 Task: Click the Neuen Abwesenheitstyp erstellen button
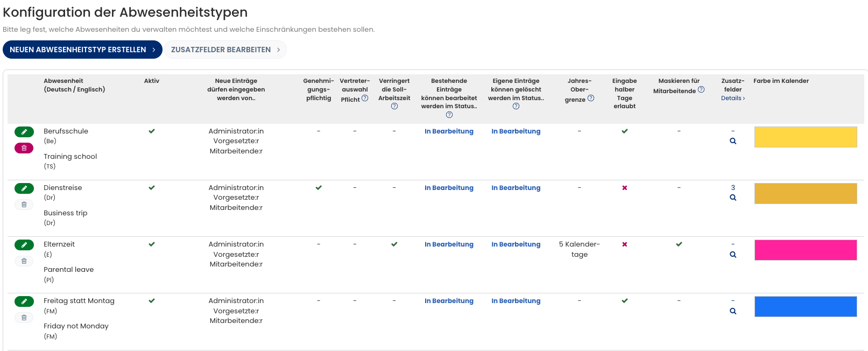(82, 50)
